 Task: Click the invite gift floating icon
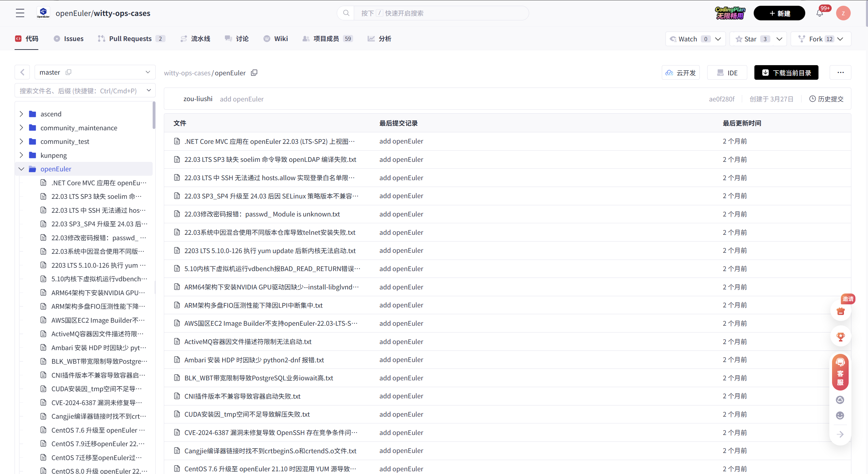click(x=840, y=311)
